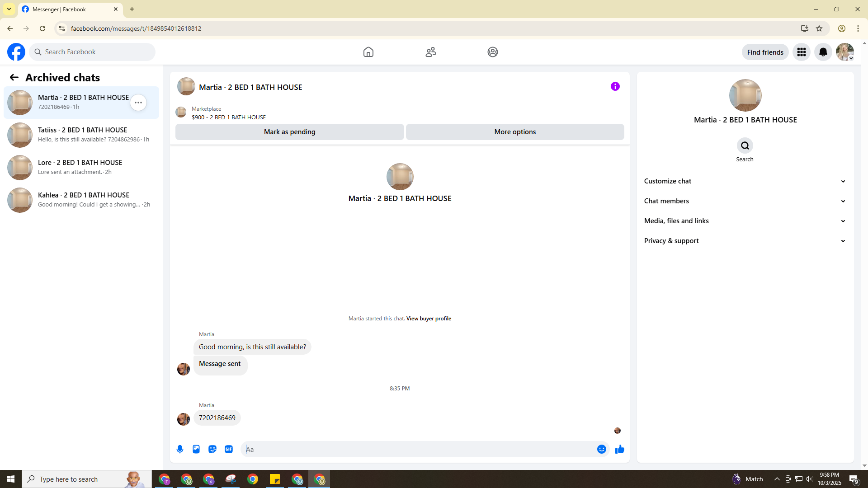Click the message Good morning, is this still available?

pyautogui.click(x=252, y=347)
